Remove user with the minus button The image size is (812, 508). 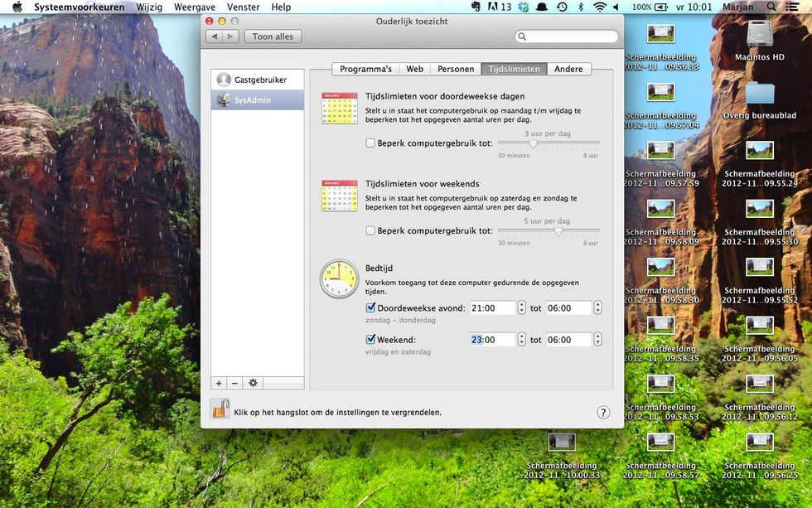coord(234,383)
